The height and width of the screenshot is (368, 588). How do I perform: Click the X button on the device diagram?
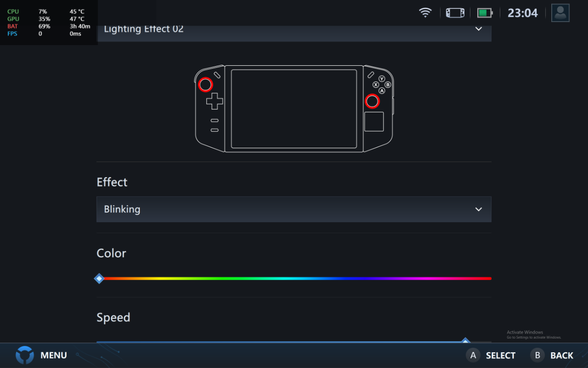[x=376, y=85]
